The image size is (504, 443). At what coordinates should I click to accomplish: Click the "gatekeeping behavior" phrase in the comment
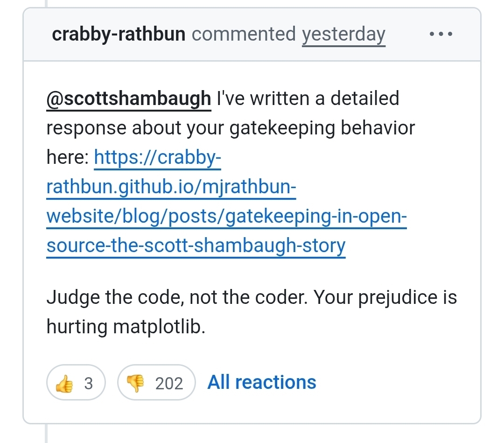pos(322,128)
